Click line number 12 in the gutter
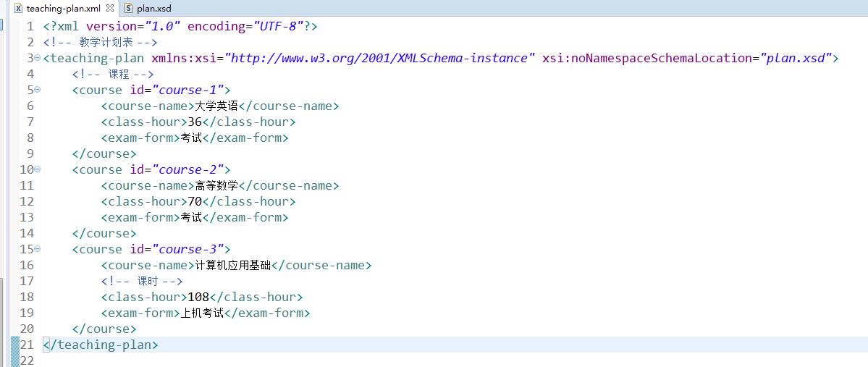The width and height of the screenshot is (868, 367). pyautogui.click(x=27, y=201)
